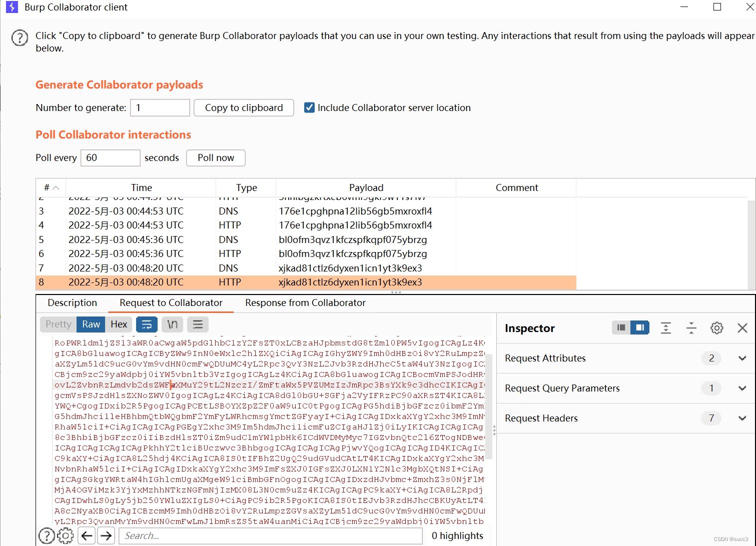Screen dimensions: 756x546
Task: Select Hex view mode
Action: coord(119,324)
